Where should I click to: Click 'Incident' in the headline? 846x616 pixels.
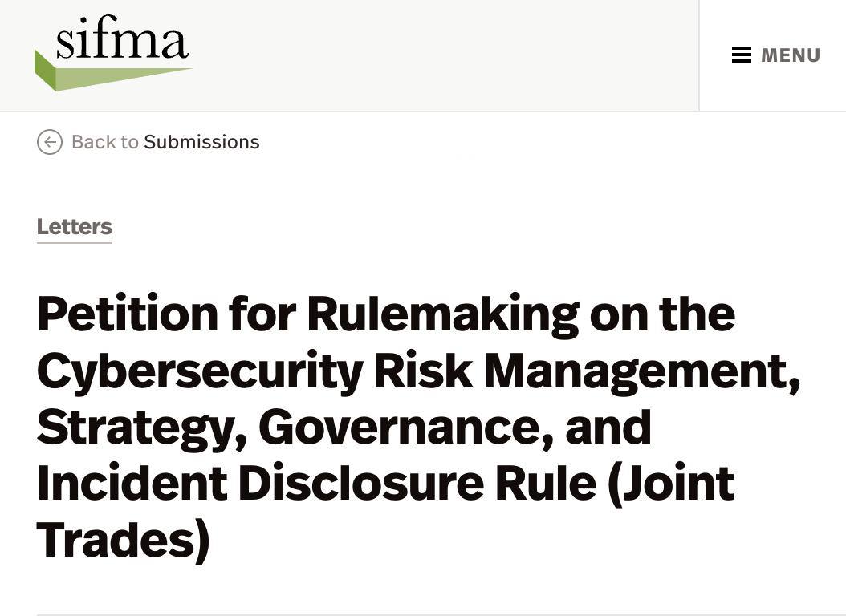pos(132,483)
